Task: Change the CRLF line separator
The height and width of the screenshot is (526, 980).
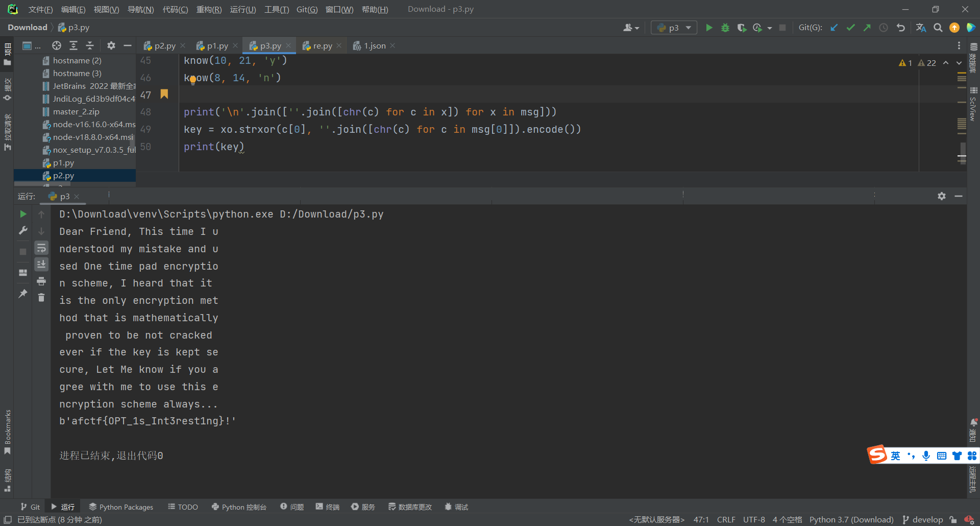Action: click(x=726, y=519)
